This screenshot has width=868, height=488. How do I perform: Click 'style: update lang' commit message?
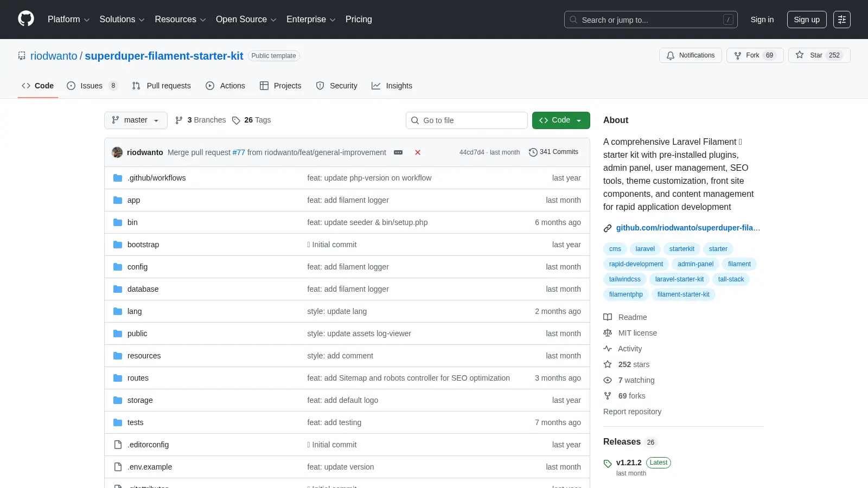coord(337,311)
